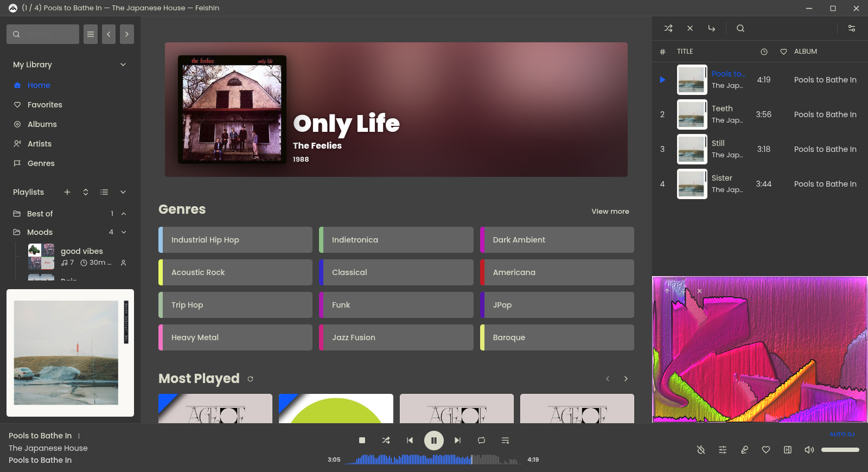Open the Classical genre

(396, 272)
